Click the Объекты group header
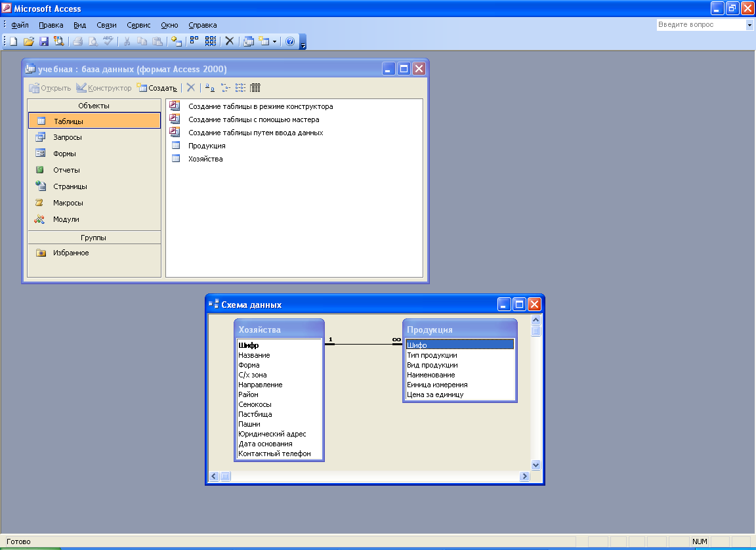 pos(94,106)
